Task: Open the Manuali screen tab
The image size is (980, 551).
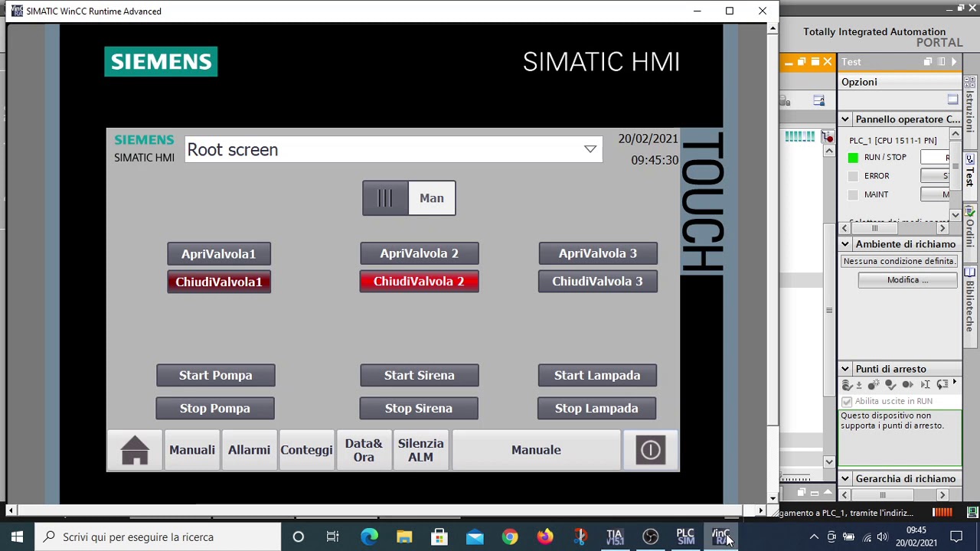Action: tap(192, 450)
